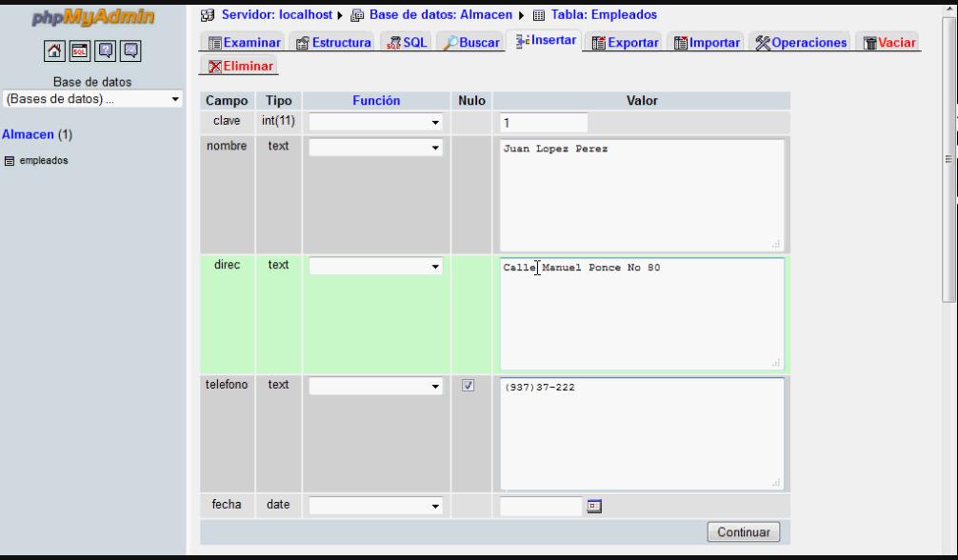Open the Función dropdown for fecha
The image size is (958, 560).
pos(377,506)
